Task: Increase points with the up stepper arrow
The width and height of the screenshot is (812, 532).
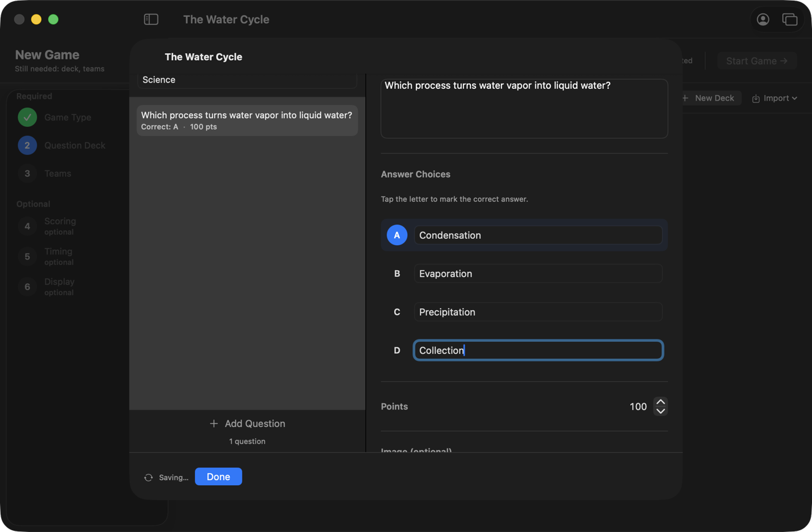Action: (660, 402)
